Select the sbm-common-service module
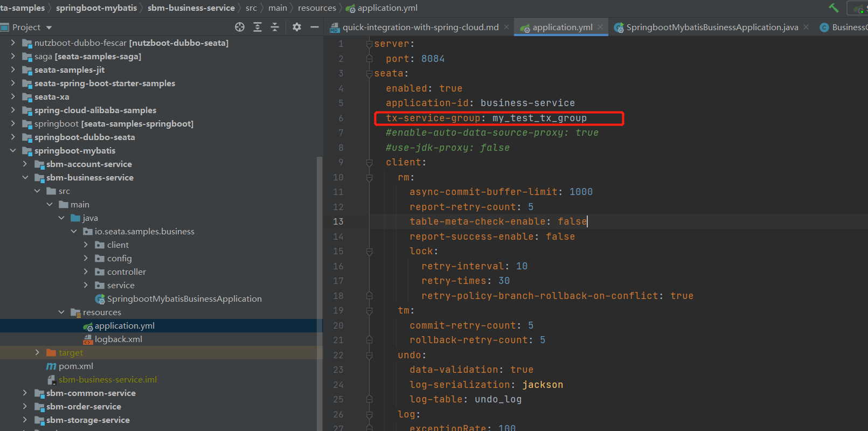The width and height of the screenshot is (868, 431). (x=91, y=393)
